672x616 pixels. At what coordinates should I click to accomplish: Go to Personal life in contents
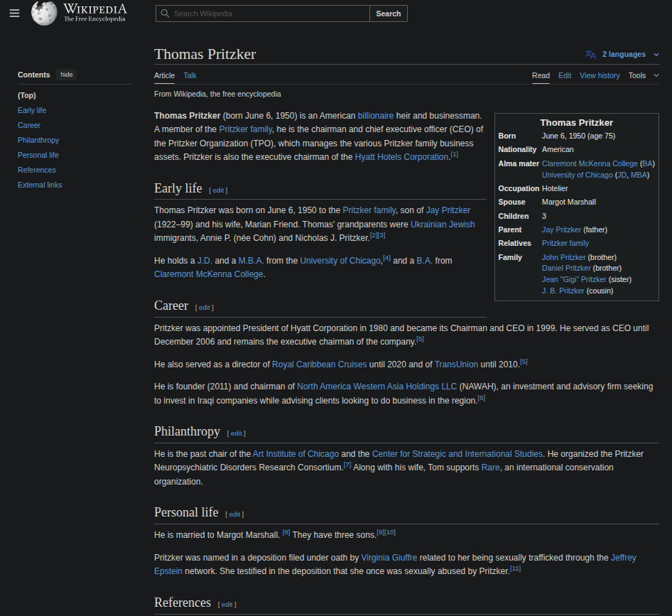pyautogui.click(x=38, y=155)
